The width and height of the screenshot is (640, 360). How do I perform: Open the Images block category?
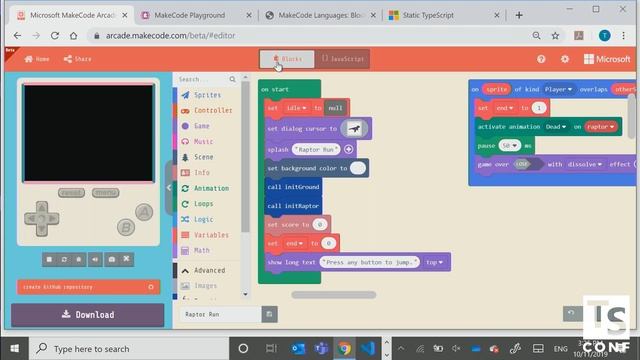click(205, 286)
